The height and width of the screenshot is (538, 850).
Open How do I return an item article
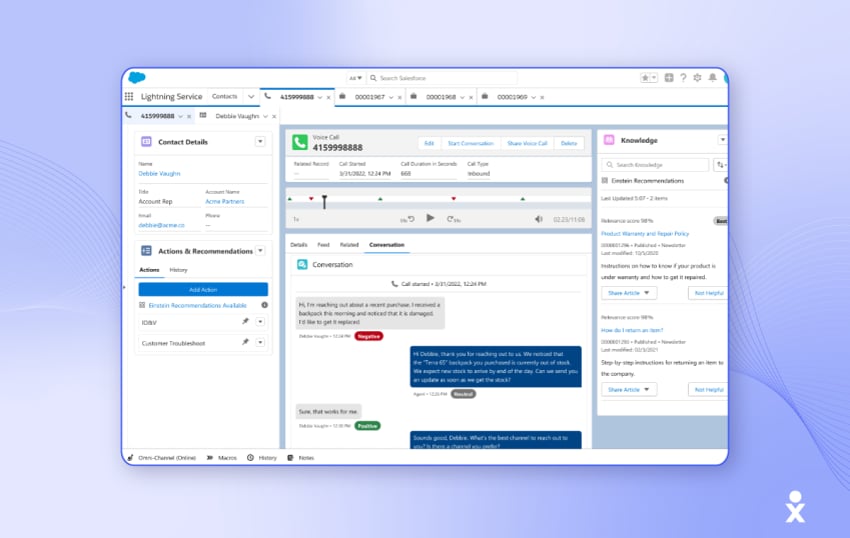tap(632, 330)
